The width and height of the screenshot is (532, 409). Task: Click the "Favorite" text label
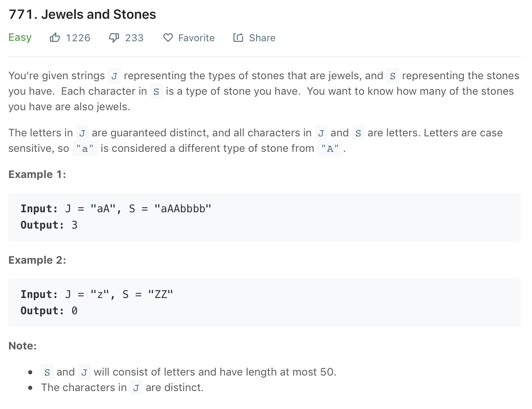[196, 38]
